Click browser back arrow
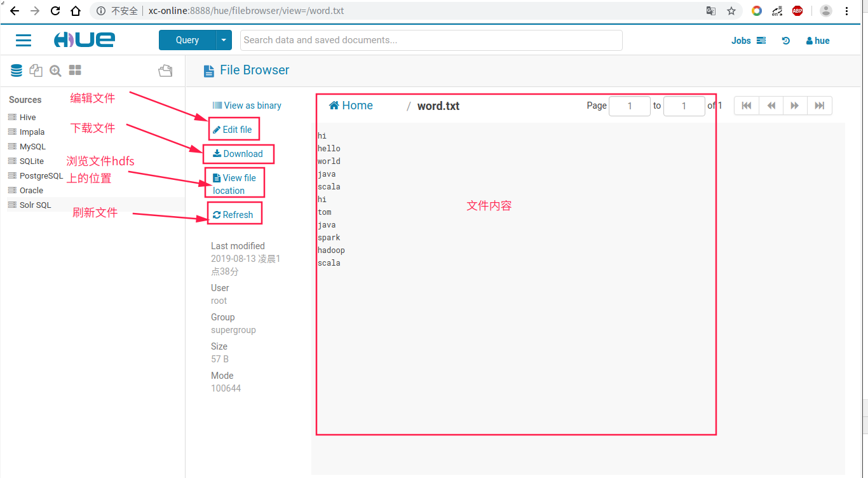 click(x=14, y=11)
